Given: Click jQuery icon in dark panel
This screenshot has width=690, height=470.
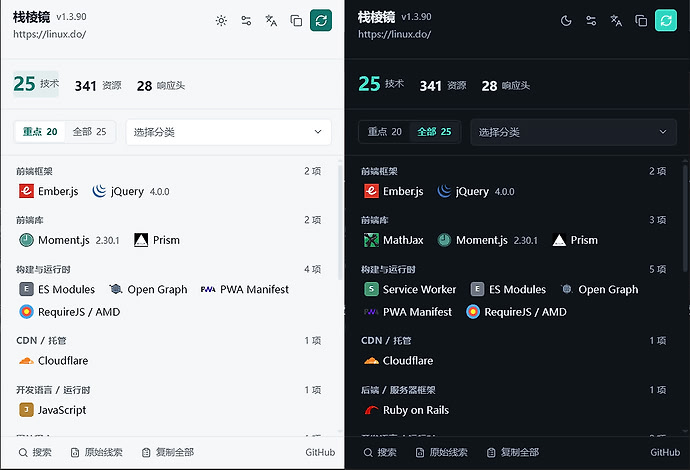Looking at the screenshot, I should click(444, 191).
